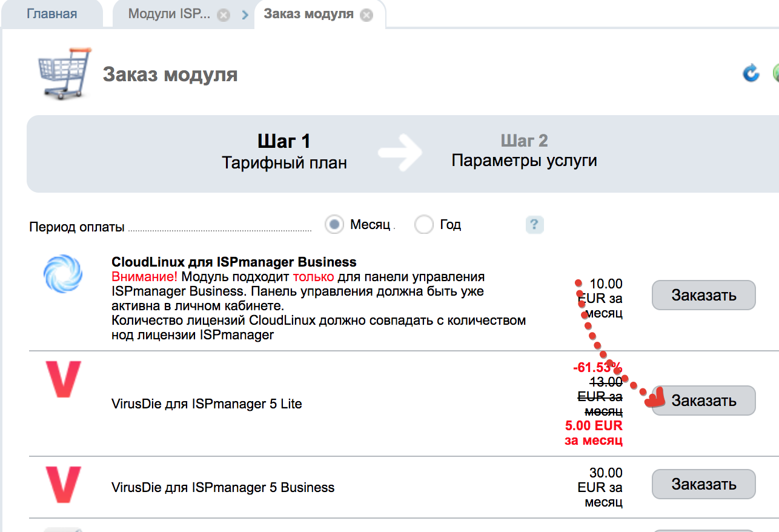Click the CloudLinux swirl logo
779x532 pixels.
point(62,274)
